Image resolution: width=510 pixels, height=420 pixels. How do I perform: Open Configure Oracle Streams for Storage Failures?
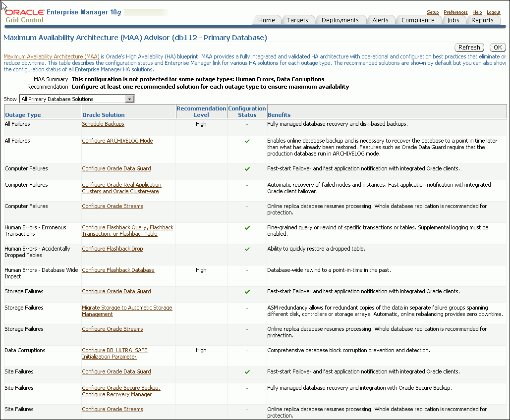coord(113,329)
